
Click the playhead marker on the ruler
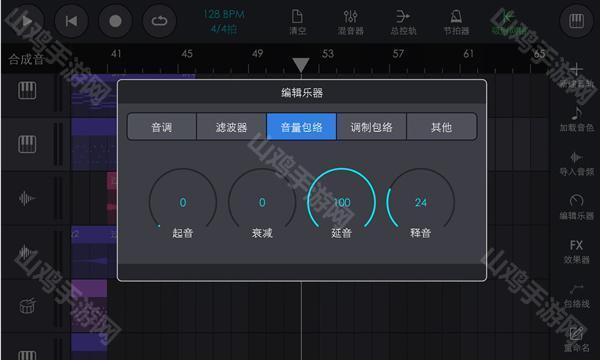click(301, 65)
